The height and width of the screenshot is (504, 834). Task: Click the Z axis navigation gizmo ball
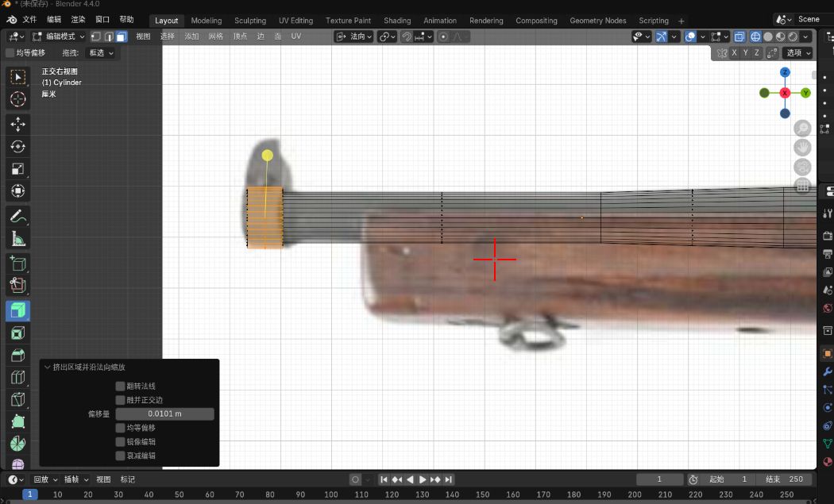click(x=785, y=72)
